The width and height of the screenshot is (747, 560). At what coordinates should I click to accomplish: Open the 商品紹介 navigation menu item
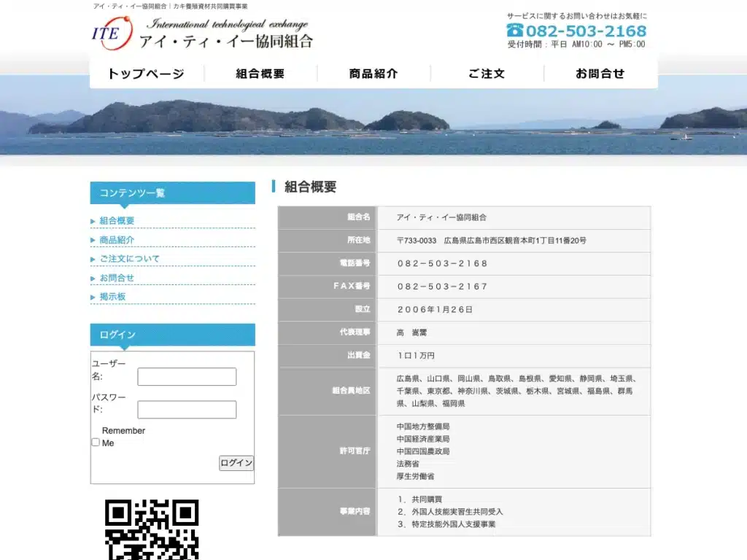pos(373,74)
